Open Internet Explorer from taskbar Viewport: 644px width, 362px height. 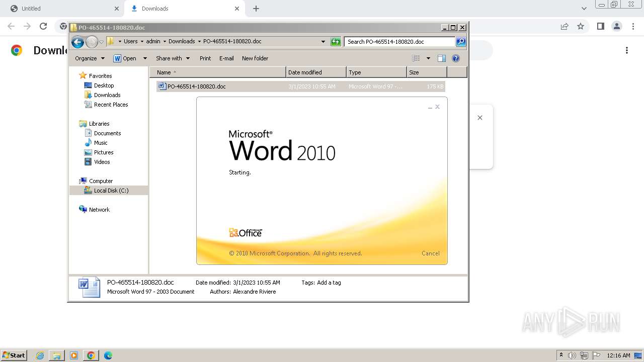(40, 355)
